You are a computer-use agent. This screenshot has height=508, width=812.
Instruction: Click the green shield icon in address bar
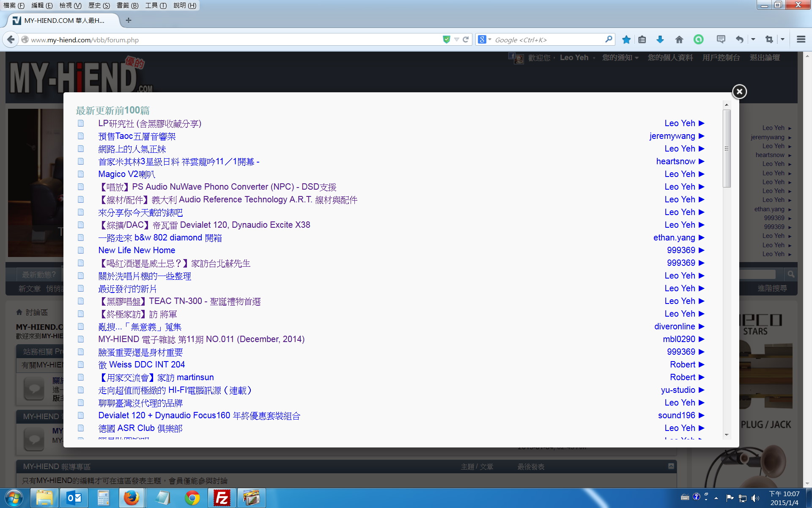446,39
